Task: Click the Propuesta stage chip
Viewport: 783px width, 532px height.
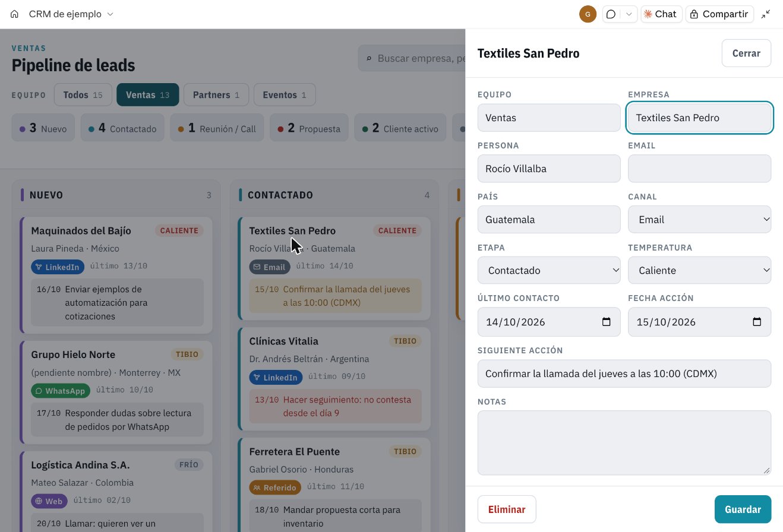Action: (310, 128)
